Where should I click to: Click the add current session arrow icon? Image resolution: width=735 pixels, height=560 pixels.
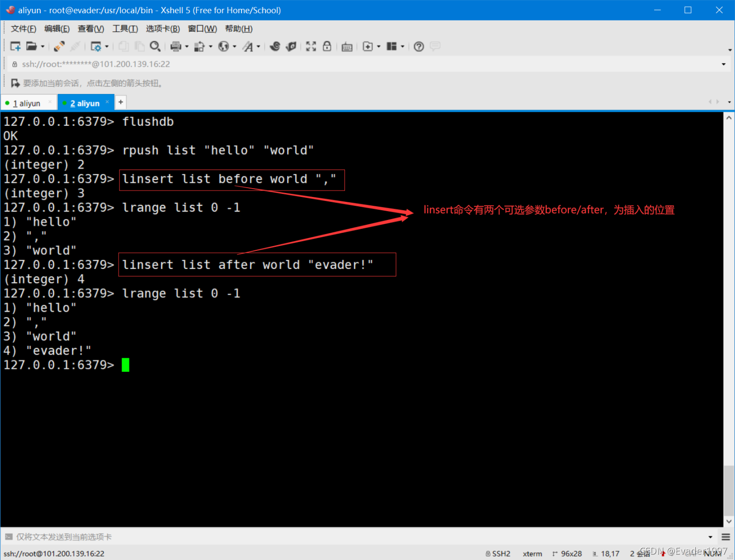point(15,83)
